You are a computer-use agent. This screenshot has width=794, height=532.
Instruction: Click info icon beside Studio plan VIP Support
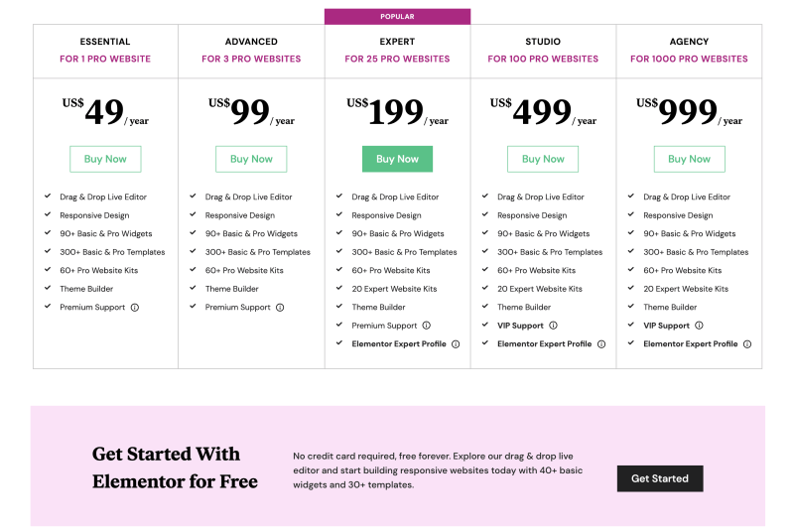(553, 326)
